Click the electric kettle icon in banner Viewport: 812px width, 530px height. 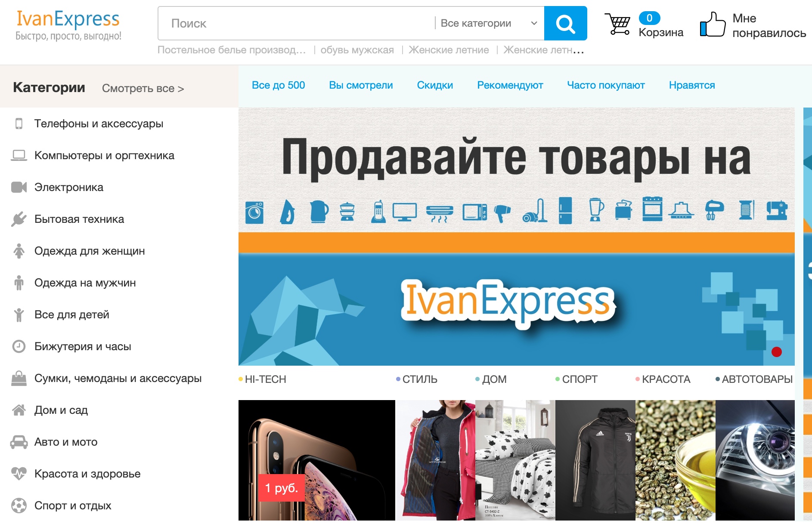tap(319, 211)
